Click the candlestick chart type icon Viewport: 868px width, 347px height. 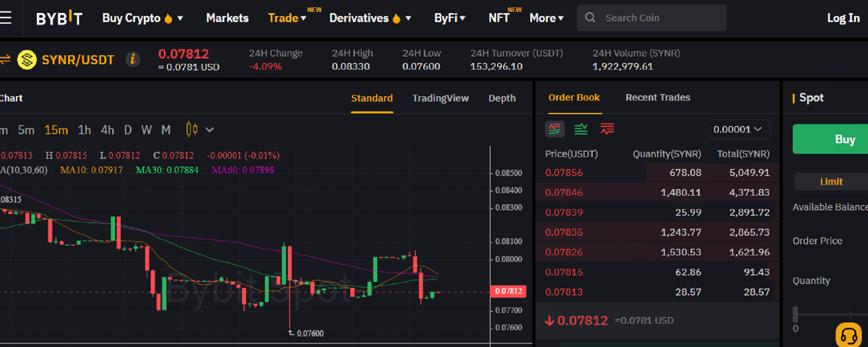[192, 129]
